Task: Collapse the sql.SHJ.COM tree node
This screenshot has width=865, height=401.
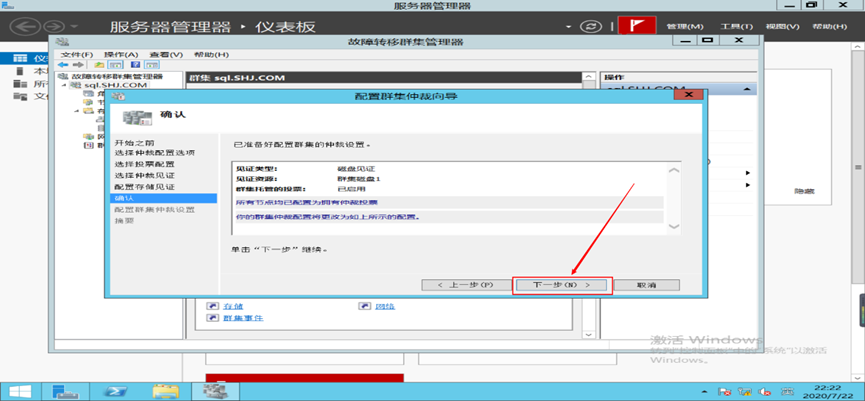Action: tap(64, 85)
